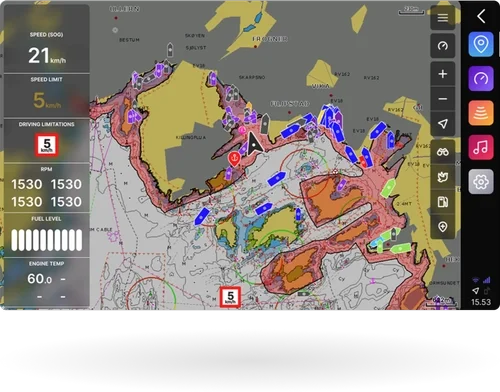The width and height of the screenshot is (500, 392).
Task: Click the DRIVING LIMITATIONS label
Action: click(x=46, y=124)
